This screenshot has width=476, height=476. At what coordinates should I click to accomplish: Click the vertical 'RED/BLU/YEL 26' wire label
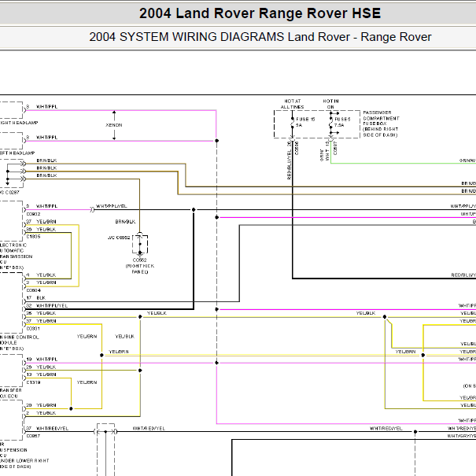click(289, 160)
